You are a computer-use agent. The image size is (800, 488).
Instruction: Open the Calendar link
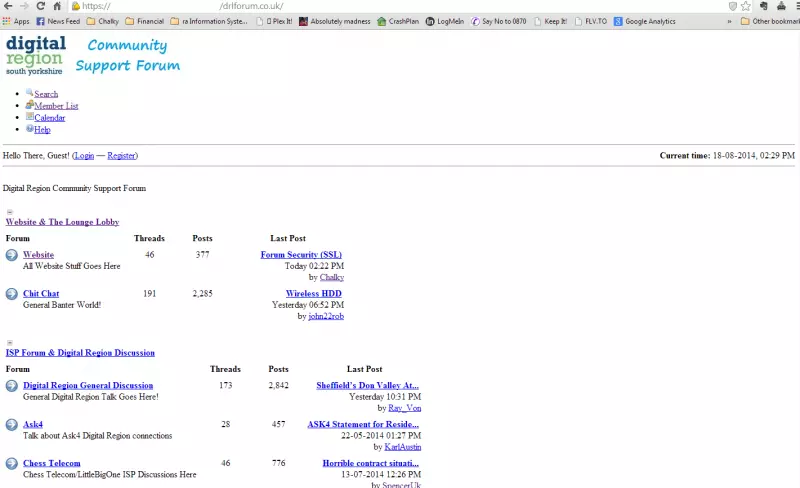[49, 117]
